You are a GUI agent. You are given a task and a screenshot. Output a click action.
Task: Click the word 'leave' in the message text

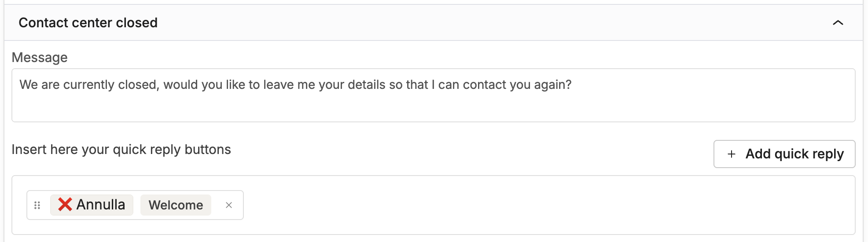click(x=279, y=84)
